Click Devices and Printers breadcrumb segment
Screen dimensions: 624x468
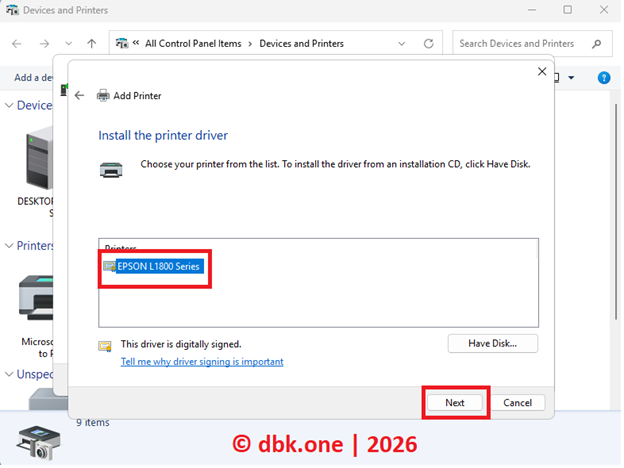click(301, 44)
